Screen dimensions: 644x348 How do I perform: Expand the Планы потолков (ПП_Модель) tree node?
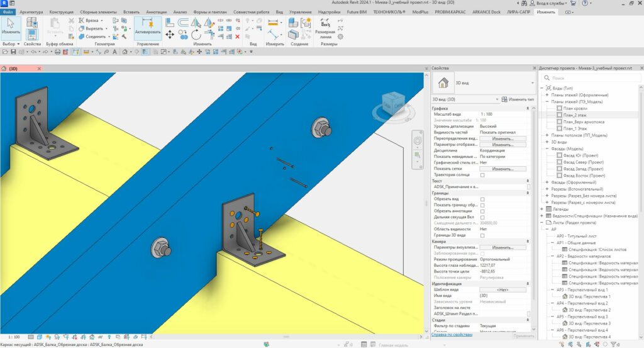547,135
